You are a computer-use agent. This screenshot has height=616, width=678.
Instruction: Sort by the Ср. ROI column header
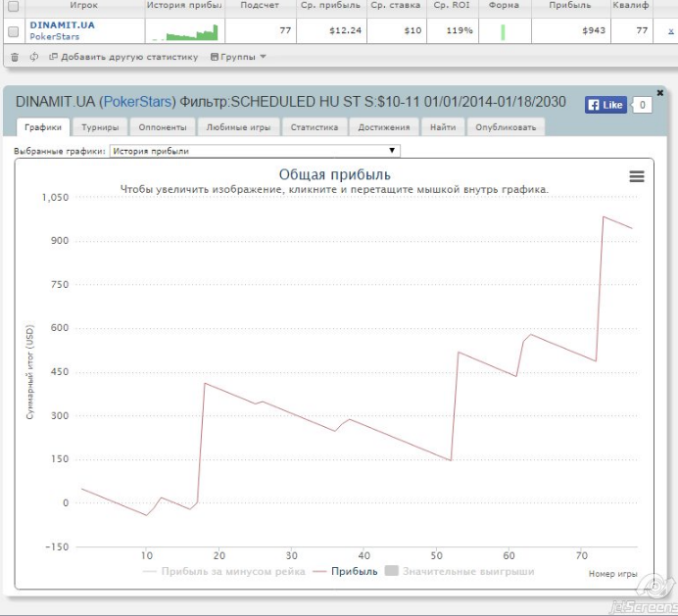pos(453,6)
